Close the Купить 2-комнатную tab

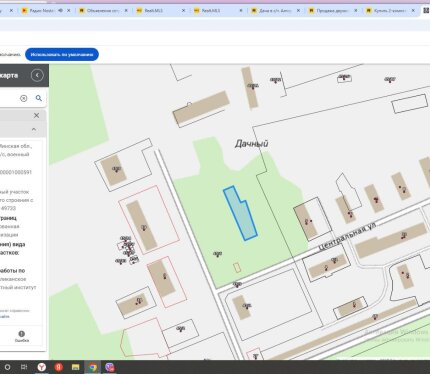click(413, 11)
